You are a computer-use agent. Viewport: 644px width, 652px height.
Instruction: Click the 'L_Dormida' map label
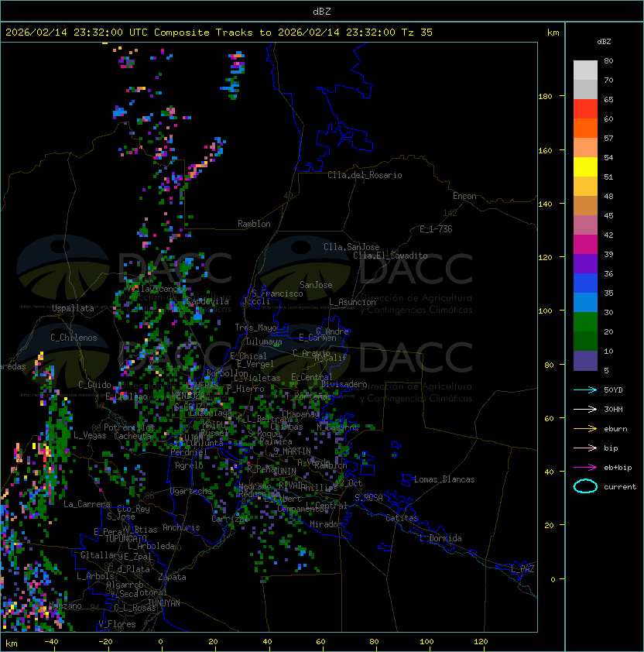(x=440, y=538)
